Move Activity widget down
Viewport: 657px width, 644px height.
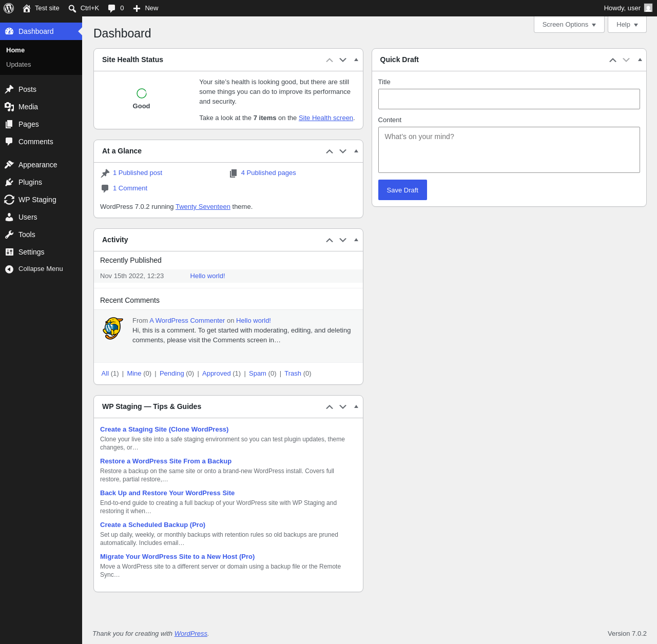(x=343, y=240)
